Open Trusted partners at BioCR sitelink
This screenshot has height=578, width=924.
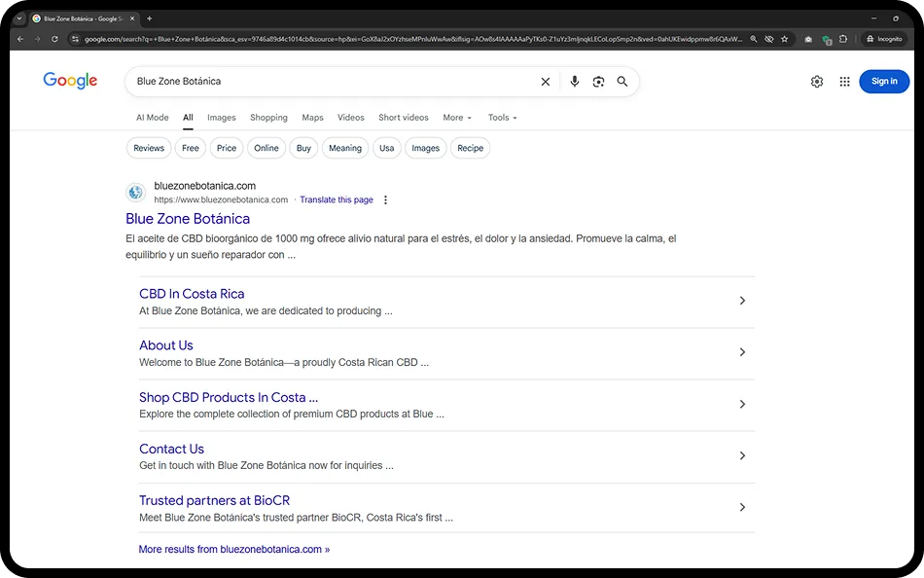(215, 501)
